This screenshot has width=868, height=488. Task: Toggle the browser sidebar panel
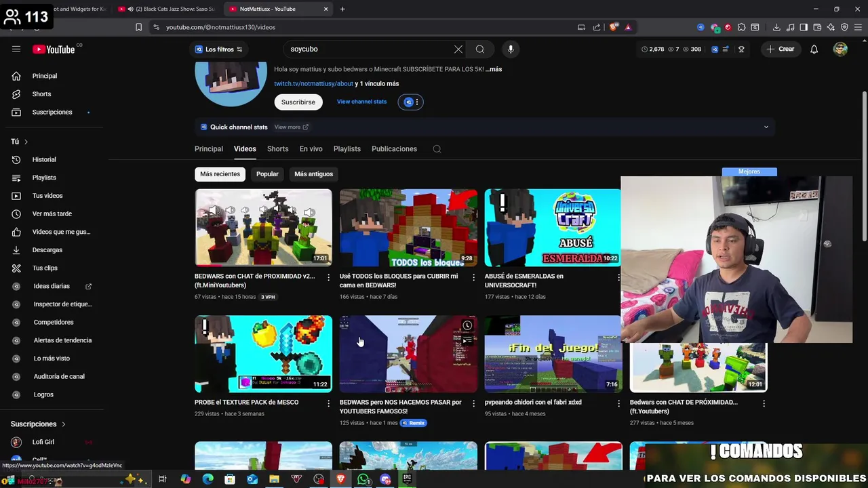click(804, 27)
